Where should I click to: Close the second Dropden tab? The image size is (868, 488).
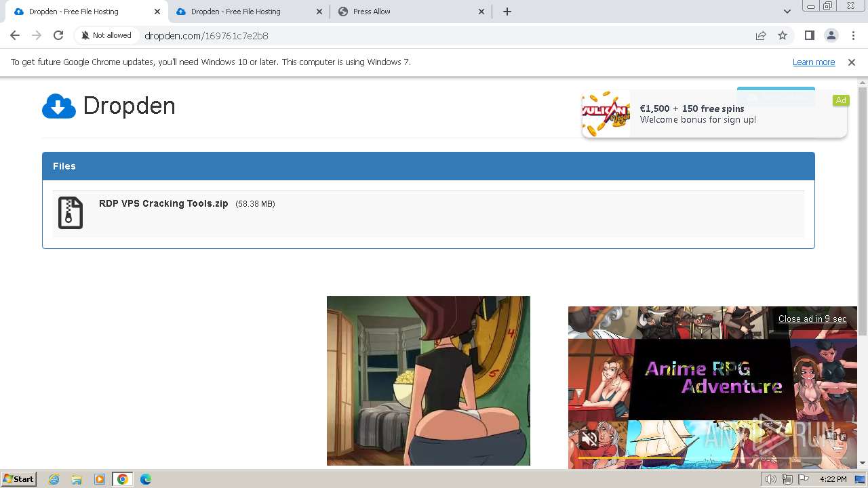tap(319, 12)
